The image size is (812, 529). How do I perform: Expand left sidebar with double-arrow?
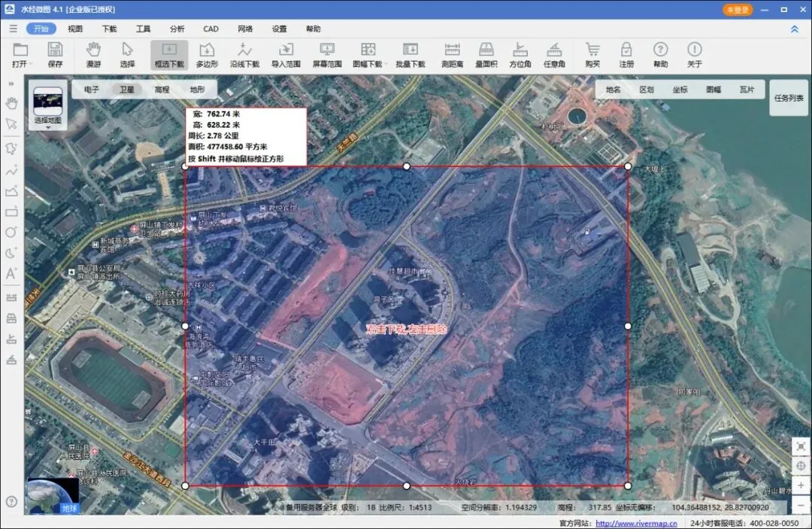point(11,84)
